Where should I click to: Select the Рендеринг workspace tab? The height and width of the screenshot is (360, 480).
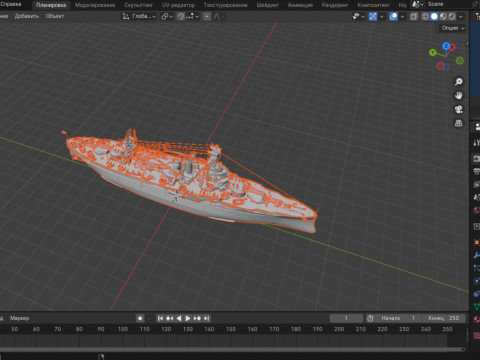click(335, 5)
